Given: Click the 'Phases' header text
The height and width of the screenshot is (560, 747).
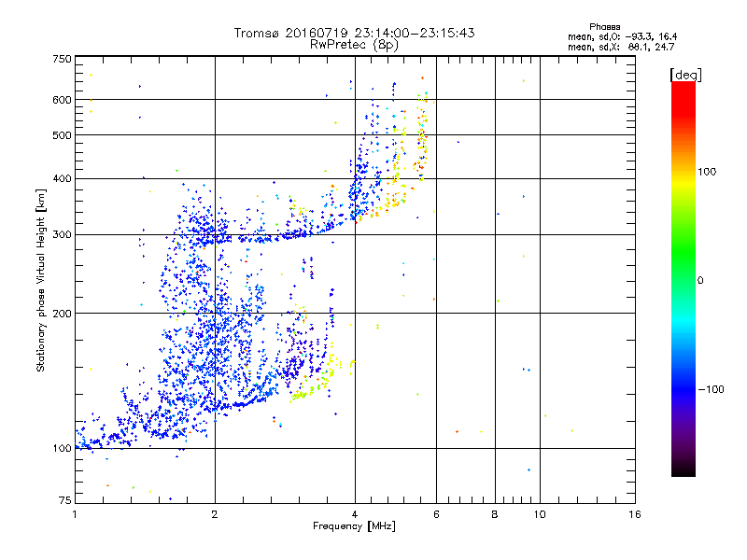Looking at the screenshot, I should (604, 27).
